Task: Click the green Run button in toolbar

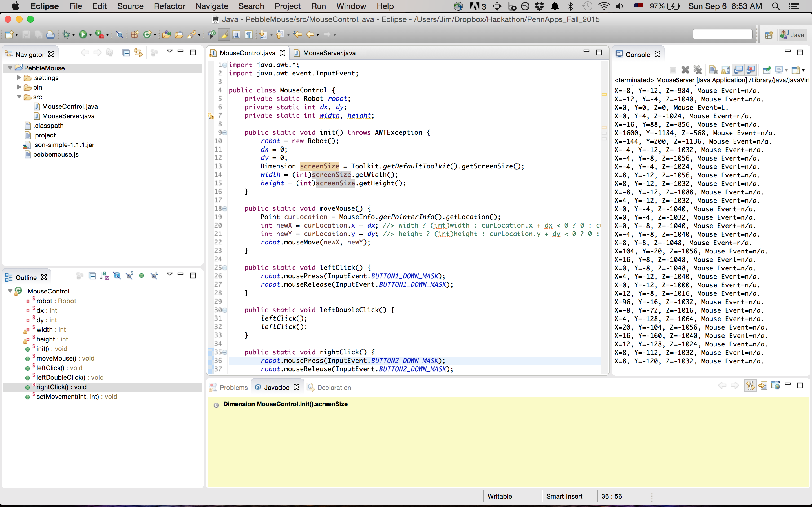Action: 83,35
